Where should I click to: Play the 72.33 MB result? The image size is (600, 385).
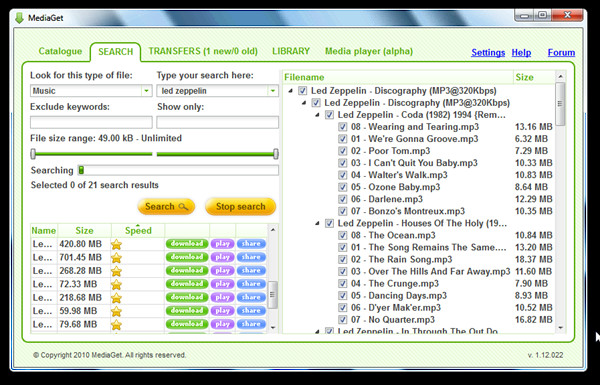pos(222,284)
